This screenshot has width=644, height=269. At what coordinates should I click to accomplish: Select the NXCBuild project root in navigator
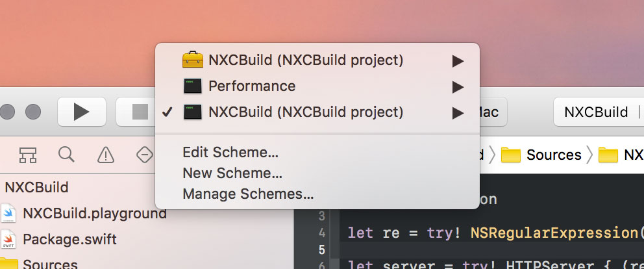point(36,188)
